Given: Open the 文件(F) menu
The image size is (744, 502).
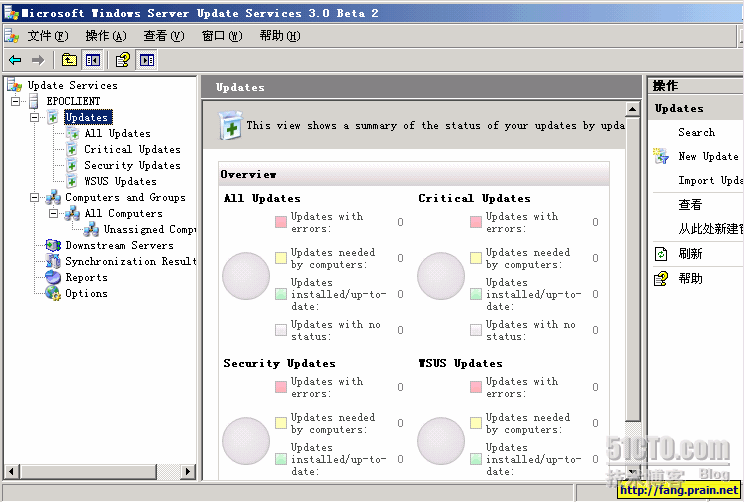Looking at the screenshot, I should click(48, 36).
